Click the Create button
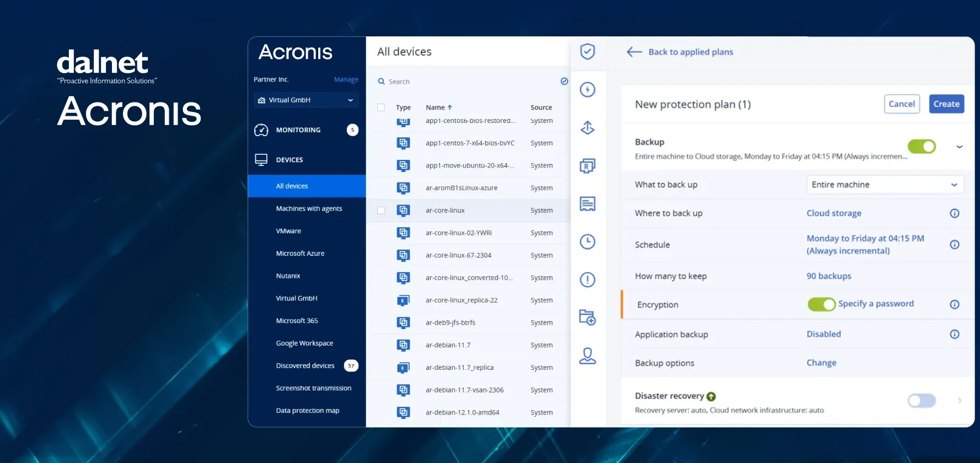 [946, 104]
